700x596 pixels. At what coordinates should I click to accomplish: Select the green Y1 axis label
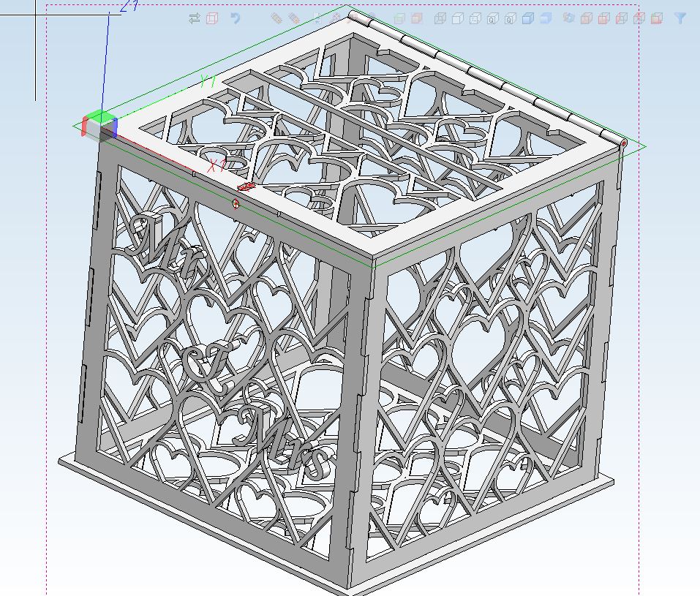(208, 82)
